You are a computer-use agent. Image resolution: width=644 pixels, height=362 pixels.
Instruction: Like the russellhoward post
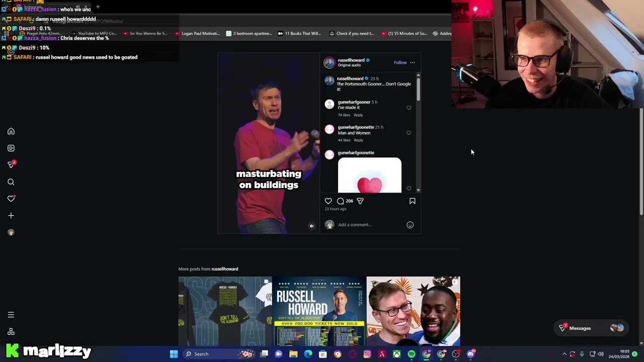click(328, 201)
